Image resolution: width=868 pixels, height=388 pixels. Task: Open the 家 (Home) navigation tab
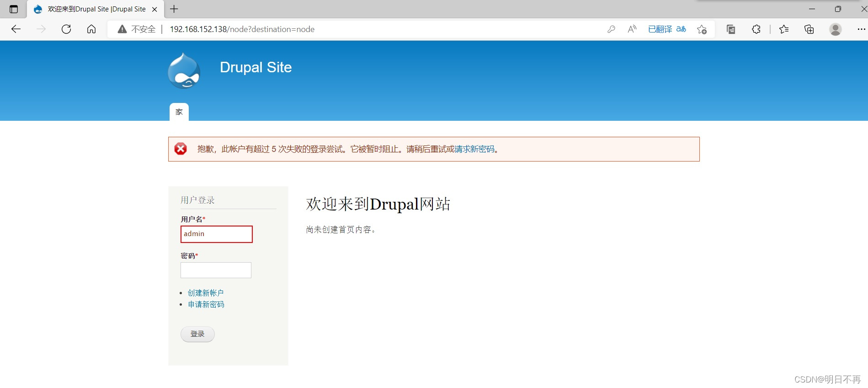[x=179, y=112]
